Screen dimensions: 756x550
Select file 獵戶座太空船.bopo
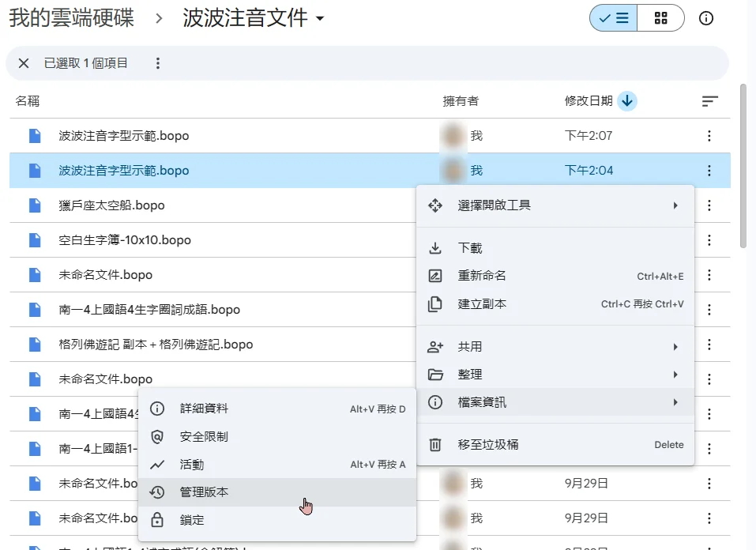tap(112, 205)
